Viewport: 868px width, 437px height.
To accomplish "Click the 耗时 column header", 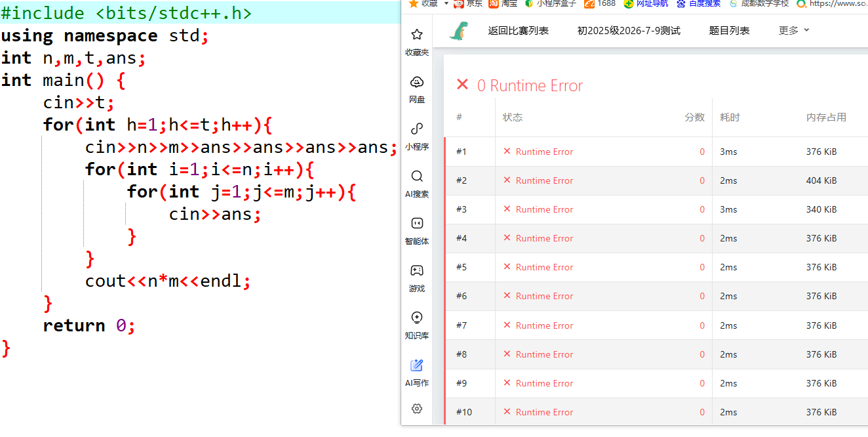I will point(730,117).
